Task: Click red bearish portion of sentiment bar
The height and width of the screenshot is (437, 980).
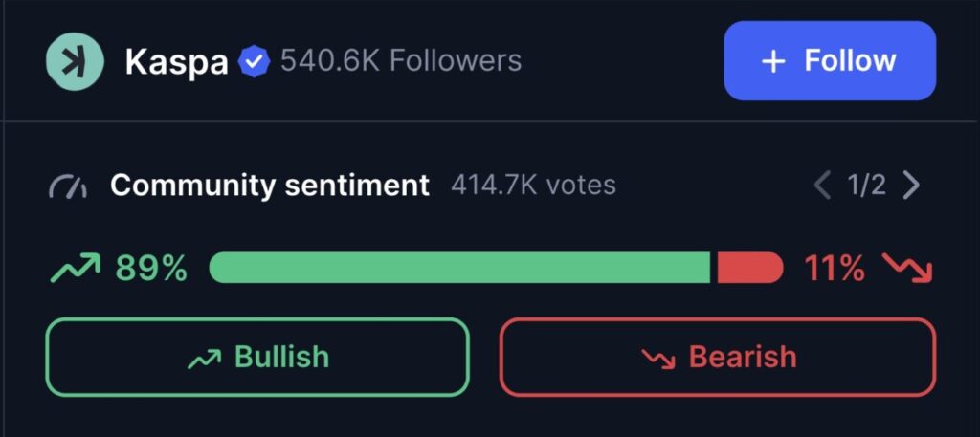Action: 749,268
